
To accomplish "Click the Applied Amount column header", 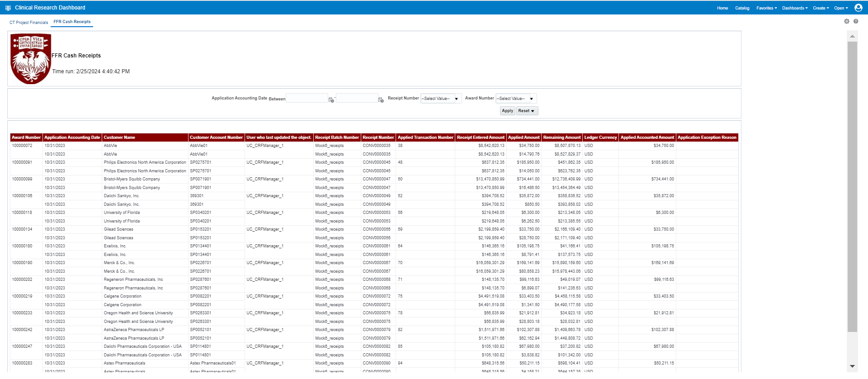I will [524, 137].
